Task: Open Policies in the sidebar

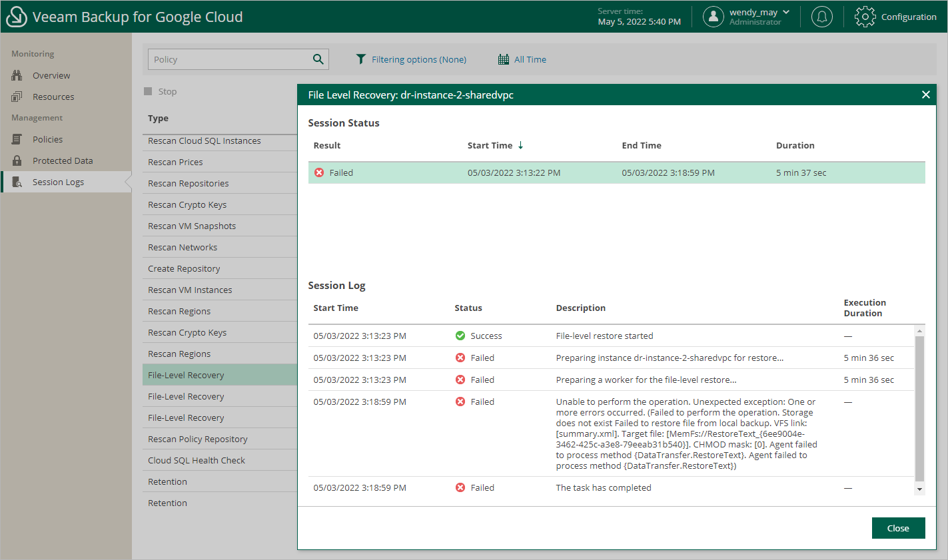Action: 47,139
